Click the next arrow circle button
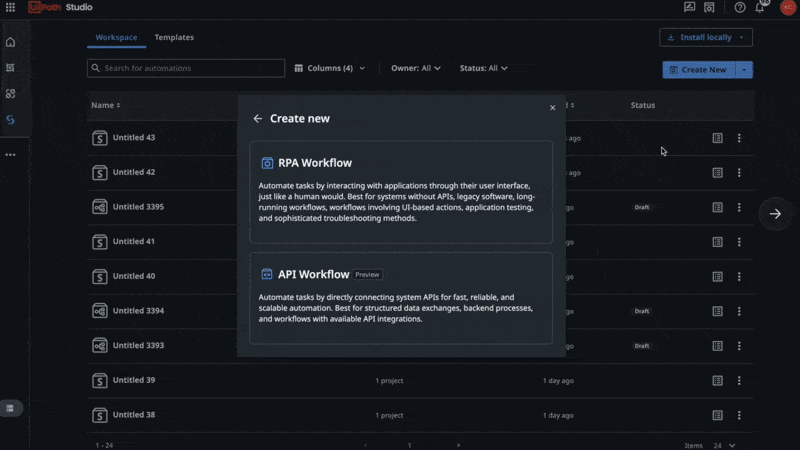The width and height of the screenshot is (800, 450). click(775, 214)
